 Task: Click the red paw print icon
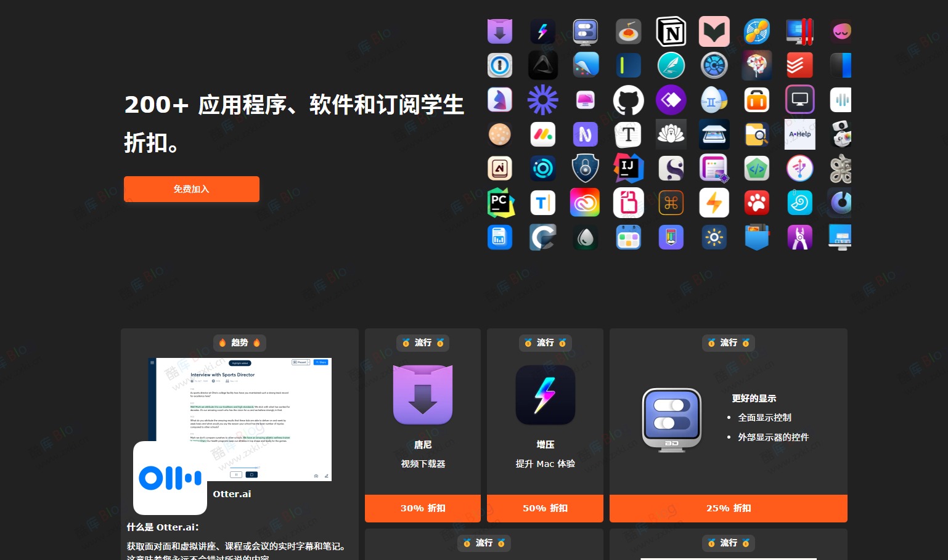[757, 203]
